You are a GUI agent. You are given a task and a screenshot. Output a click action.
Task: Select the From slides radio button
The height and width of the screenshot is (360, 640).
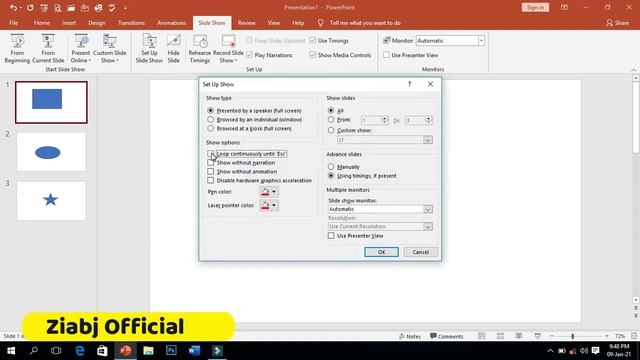331,120
